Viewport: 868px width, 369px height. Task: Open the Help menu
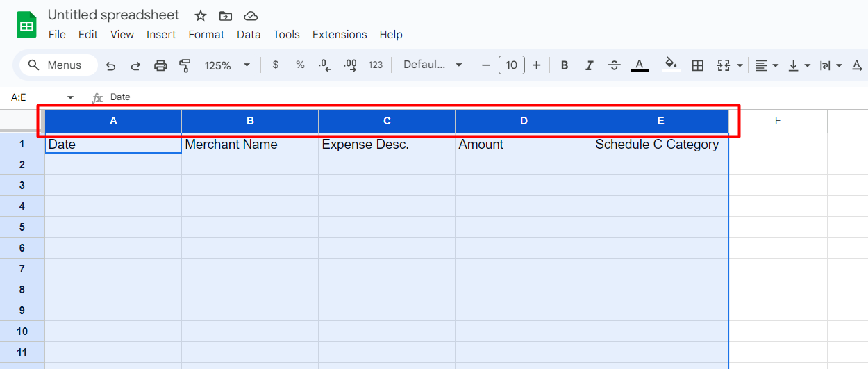coord(391,34)
